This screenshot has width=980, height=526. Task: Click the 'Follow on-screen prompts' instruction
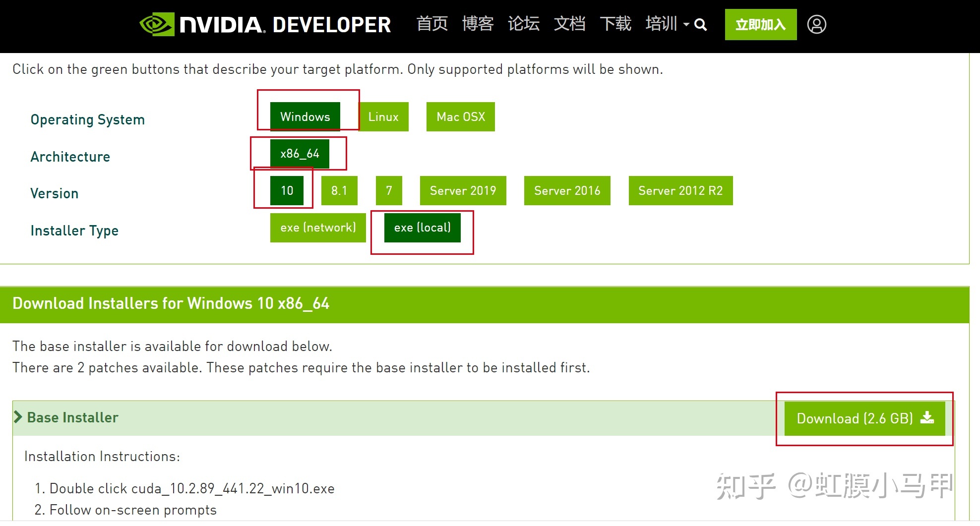coord(133,510)
